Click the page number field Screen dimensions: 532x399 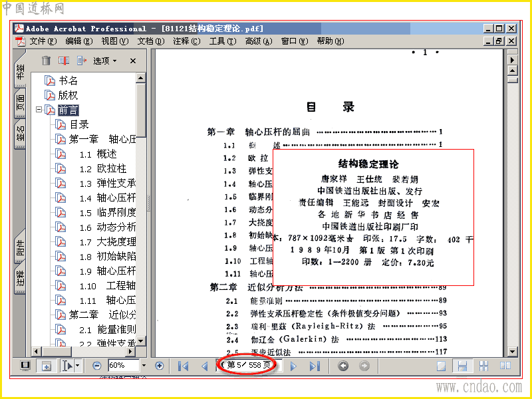249,365
